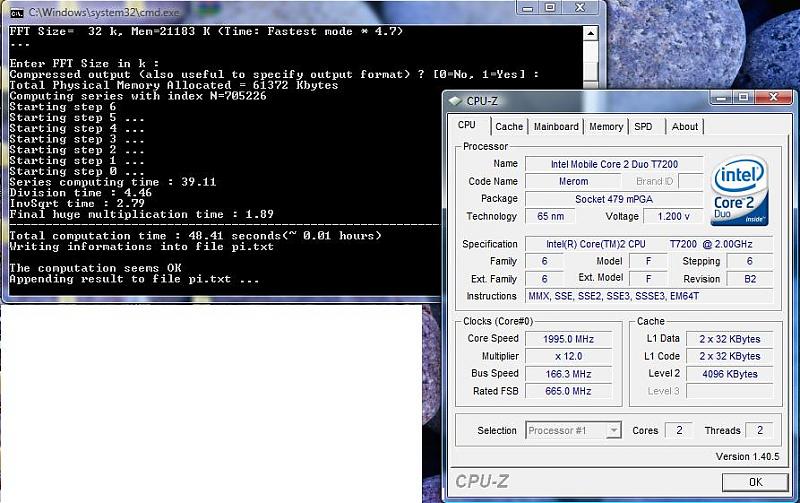Maximize the cmd.exe window
The height and width of the screenshot is (503, 800).
pos(550,8)
